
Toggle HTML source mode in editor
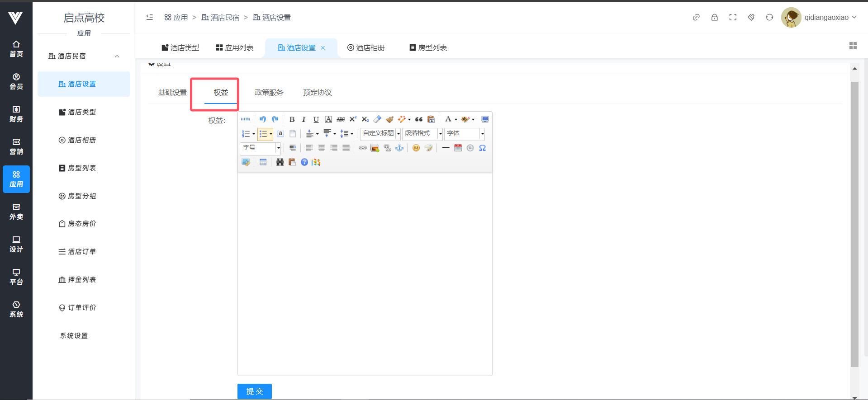tap(245, 119)
